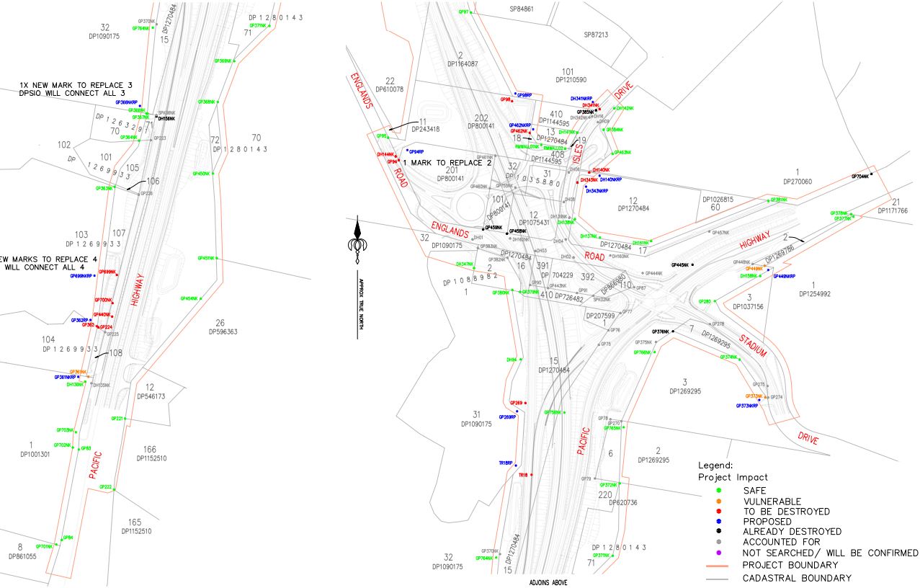Screen dimensions: 920x588
Task: Select survey mark GP704NK near lot 21
Action: 860,176
